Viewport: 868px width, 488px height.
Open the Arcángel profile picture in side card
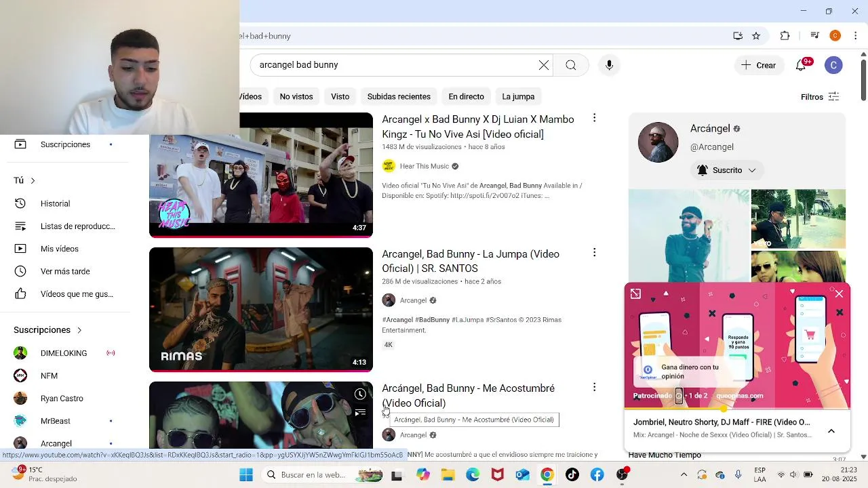point(658,142)
